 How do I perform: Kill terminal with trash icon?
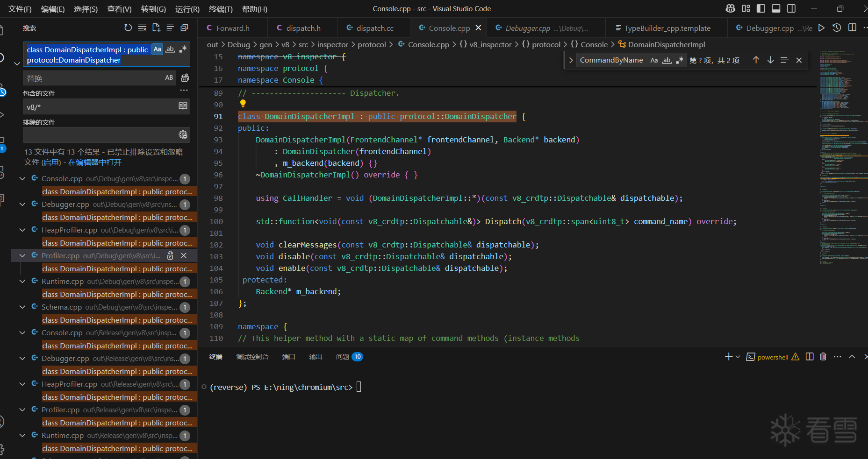(823, 357)
